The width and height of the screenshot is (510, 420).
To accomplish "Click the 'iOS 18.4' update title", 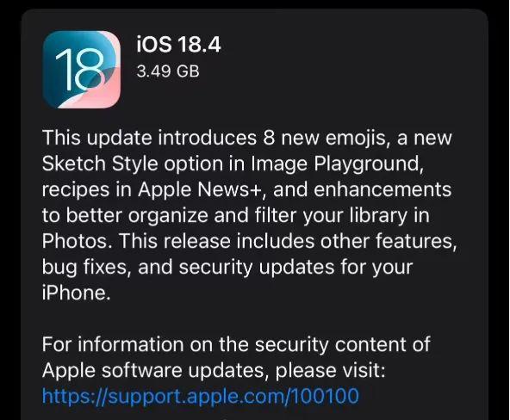I will 178,44.
